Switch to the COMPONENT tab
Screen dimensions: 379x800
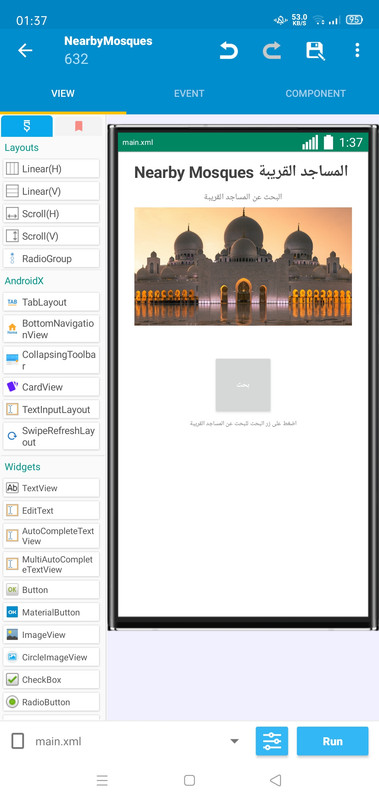click(316, 93)
